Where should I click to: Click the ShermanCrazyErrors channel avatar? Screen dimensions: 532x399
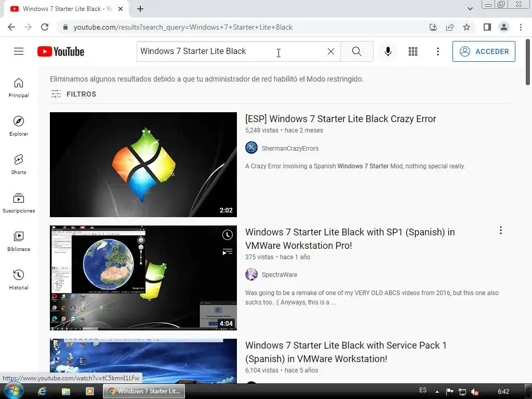[x=251, y=148]
